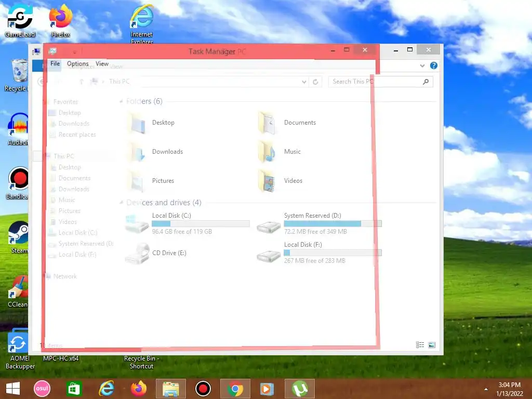This screenshot has width=532, height=399.
Task: Select This PC in the navigation pane
Action: tap(63, 156)
